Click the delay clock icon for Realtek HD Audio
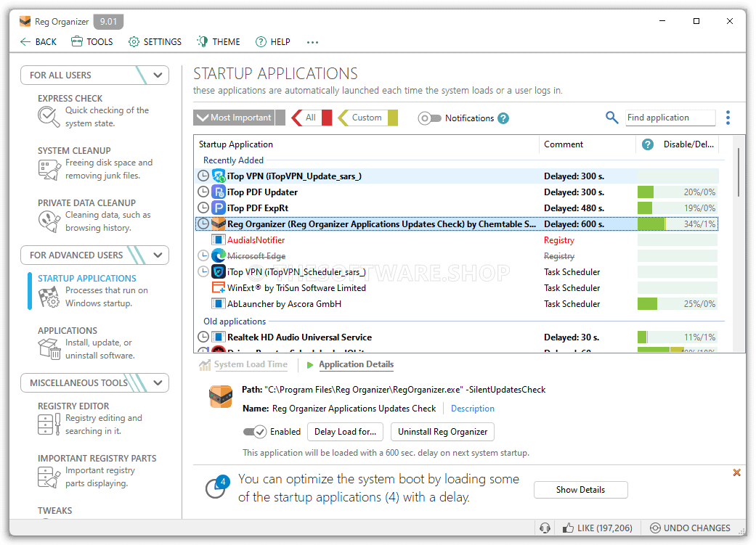Image resolution: width=756 pixels, height=545 pixels. [203, 337]
